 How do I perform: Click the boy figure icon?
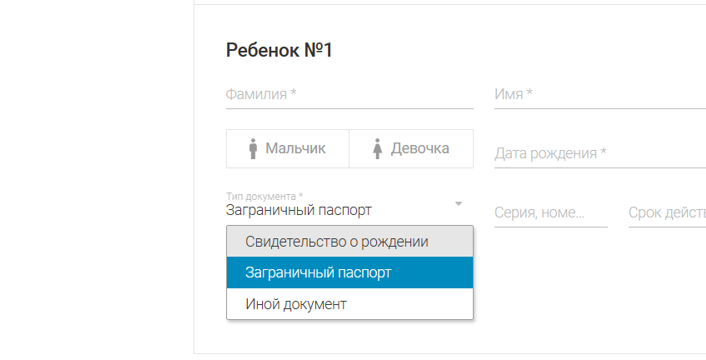point(253,148)
